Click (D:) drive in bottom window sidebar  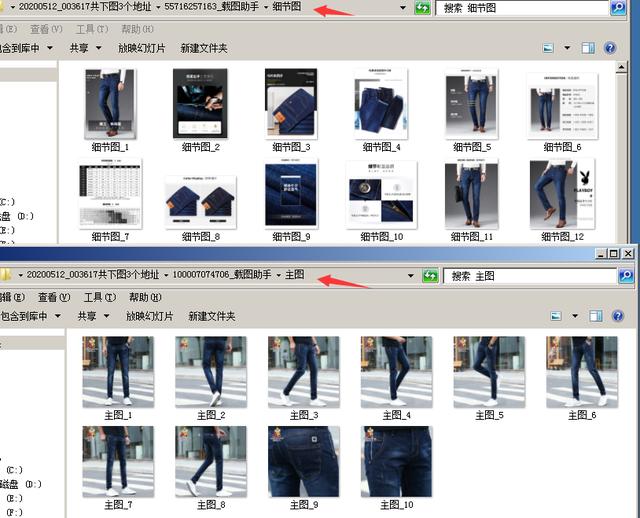click(20, 484)
